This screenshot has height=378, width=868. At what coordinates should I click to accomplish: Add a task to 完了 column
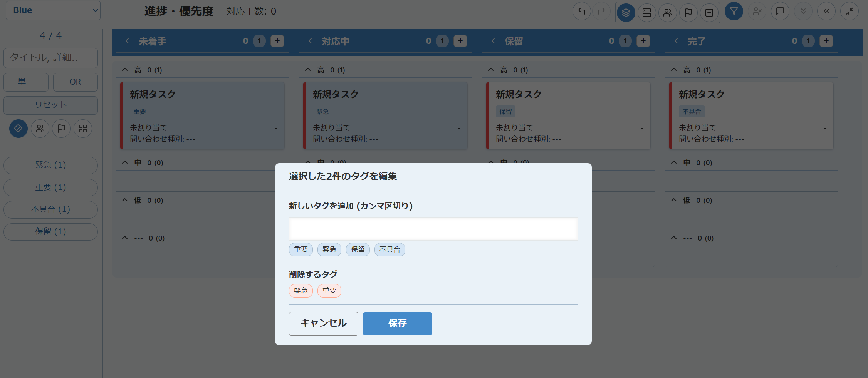click(x=826, y=41)
